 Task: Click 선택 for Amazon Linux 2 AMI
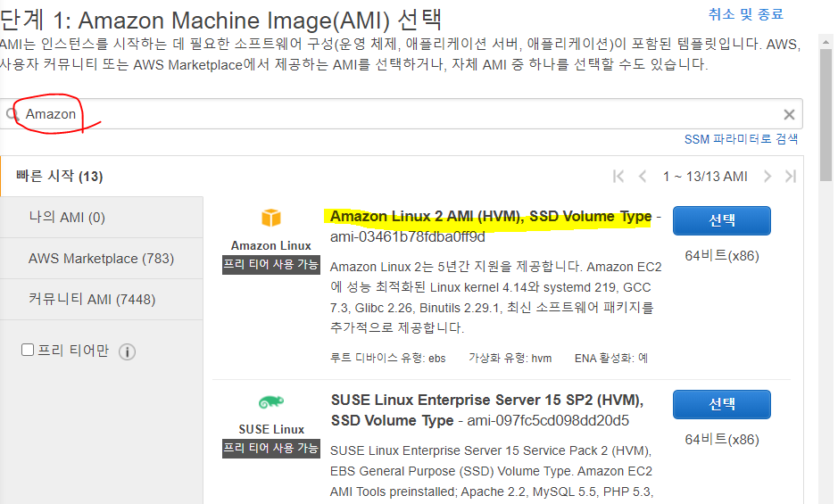point(721,220)
